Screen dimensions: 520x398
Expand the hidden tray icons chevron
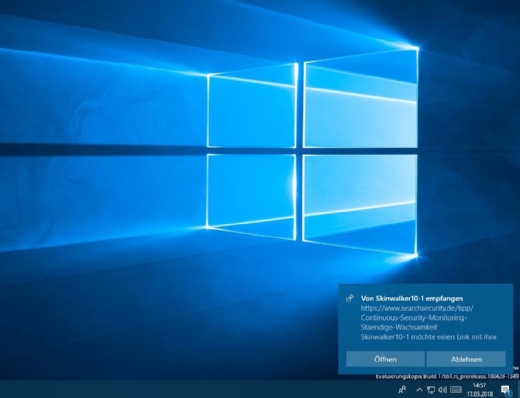(419, 389)
